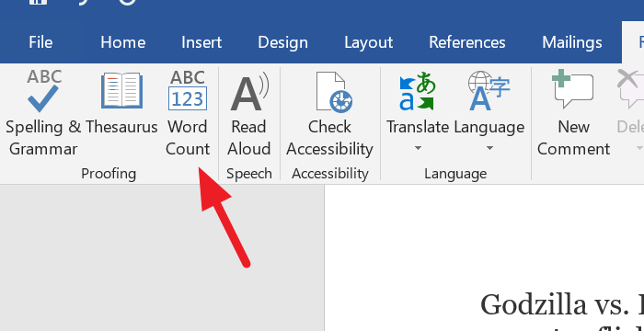Add a New Comment
644x331 pixels.
(573, 113)
